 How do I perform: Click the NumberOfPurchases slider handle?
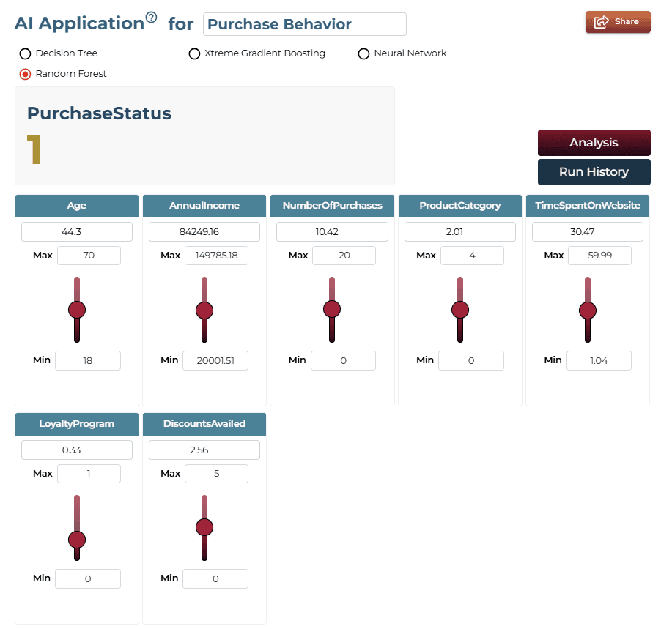click(332, 309)
